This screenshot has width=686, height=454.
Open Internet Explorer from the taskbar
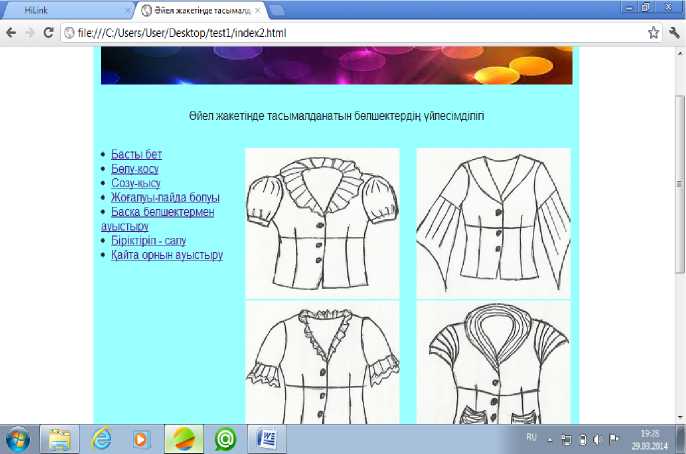(x=100, y=439)
